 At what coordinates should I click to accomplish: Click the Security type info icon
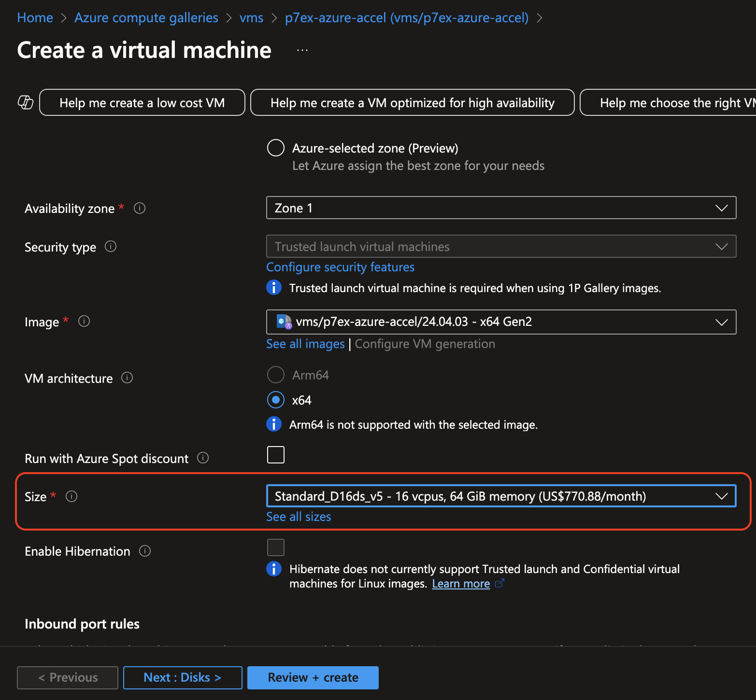tap(111, 247)
